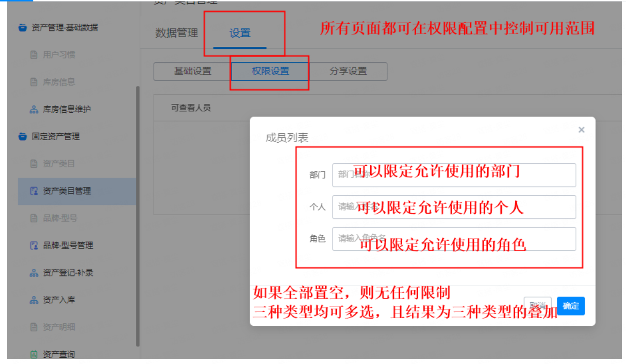
Task: Switch to the 设置 tab
Action: pos(240,33)
